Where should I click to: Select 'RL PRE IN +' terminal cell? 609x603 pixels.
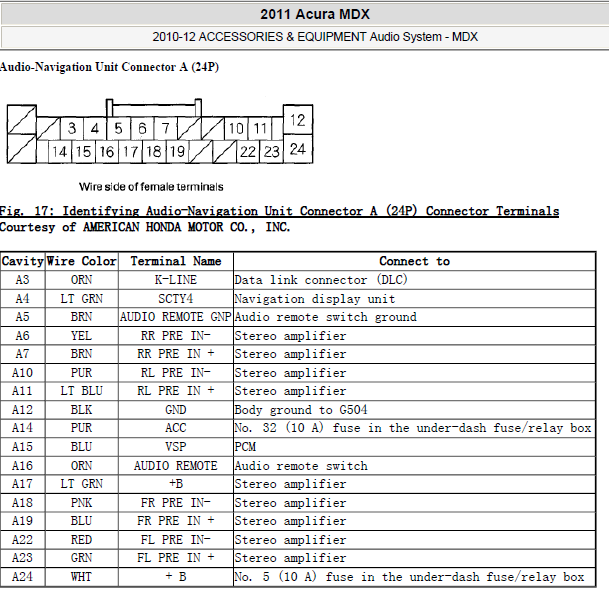[x=176, y=391]
